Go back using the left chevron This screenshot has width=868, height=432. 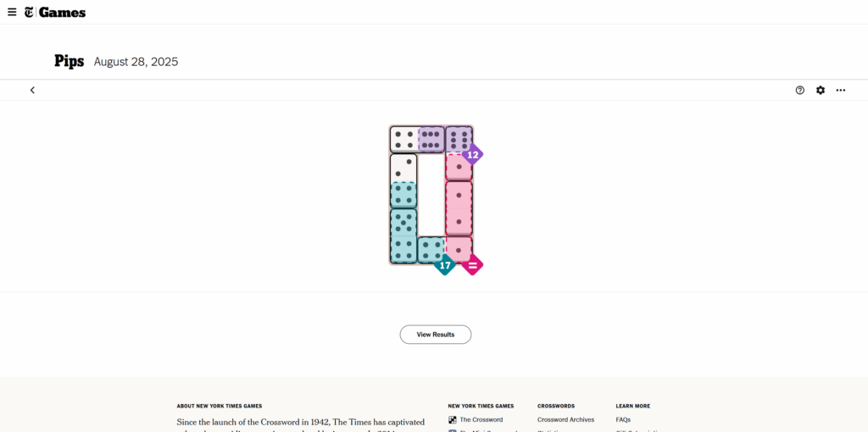pyautogui.click(x=32, y=90)
